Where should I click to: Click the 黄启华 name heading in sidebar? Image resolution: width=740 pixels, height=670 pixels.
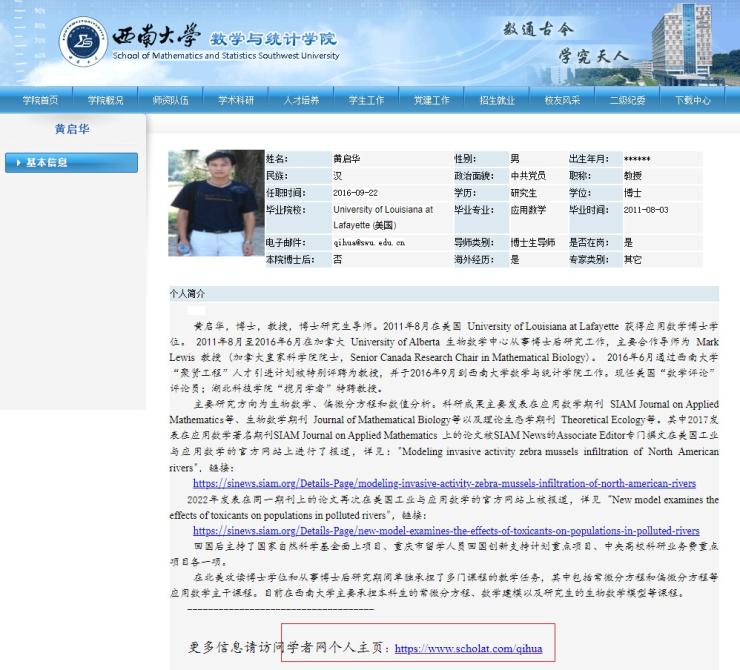(72, 129)
